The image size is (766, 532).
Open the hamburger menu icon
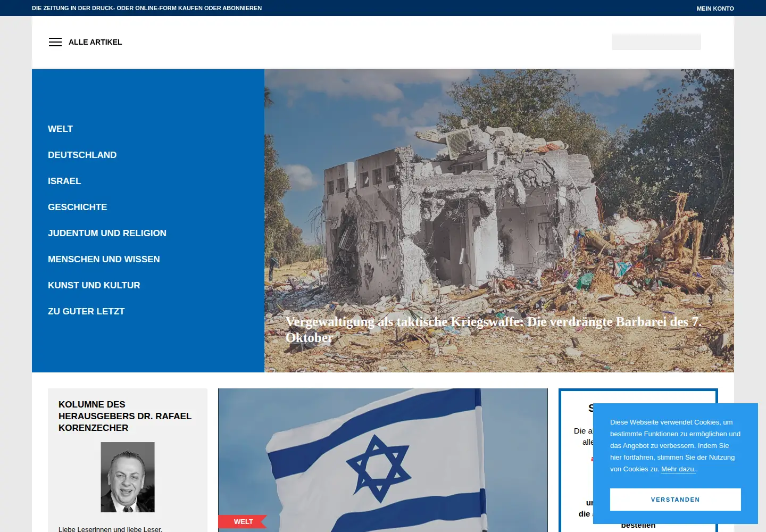(55, 42)
